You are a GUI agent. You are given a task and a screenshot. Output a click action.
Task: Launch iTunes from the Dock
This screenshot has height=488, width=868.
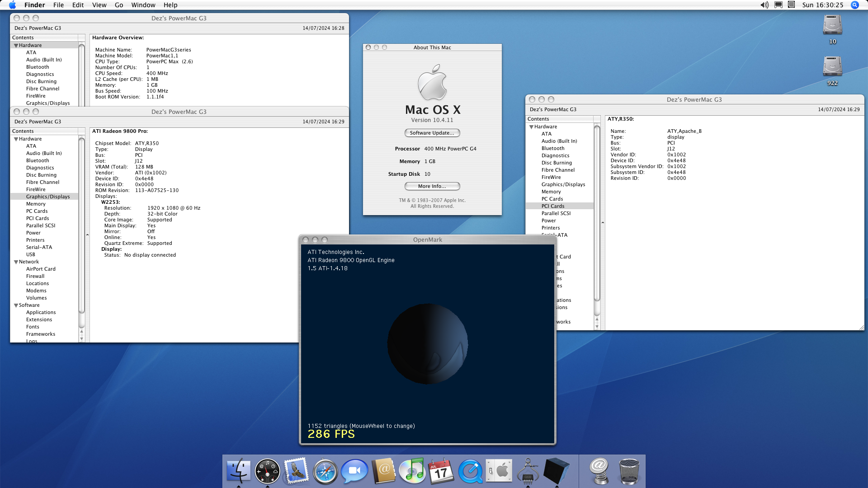412,471
